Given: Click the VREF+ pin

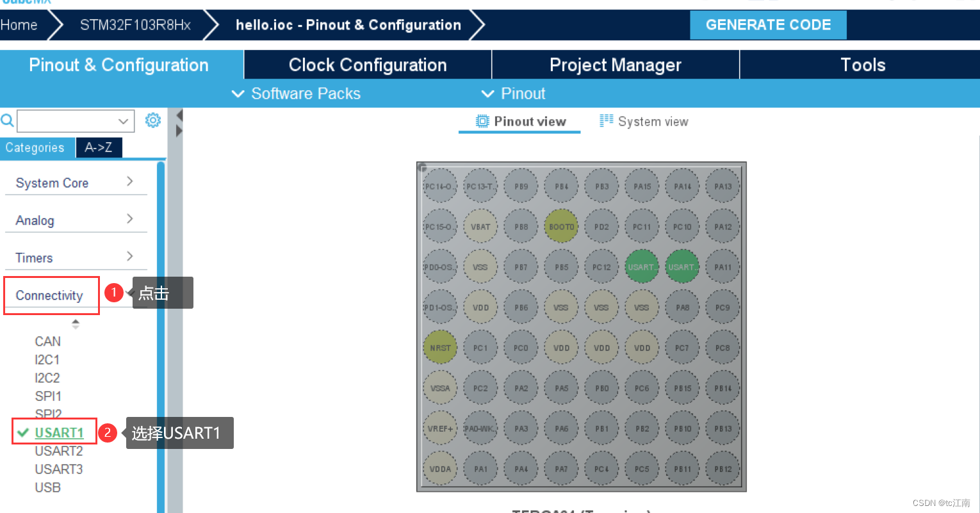Looking at the screenshot, I should tap(440, 428).
